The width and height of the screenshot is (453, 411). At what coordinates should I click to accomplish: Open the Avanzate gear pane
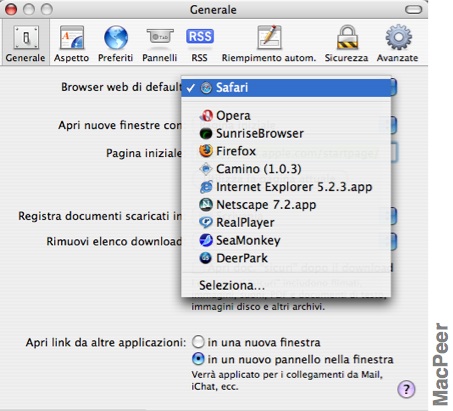pyautogui.click(x=397, y=44)
